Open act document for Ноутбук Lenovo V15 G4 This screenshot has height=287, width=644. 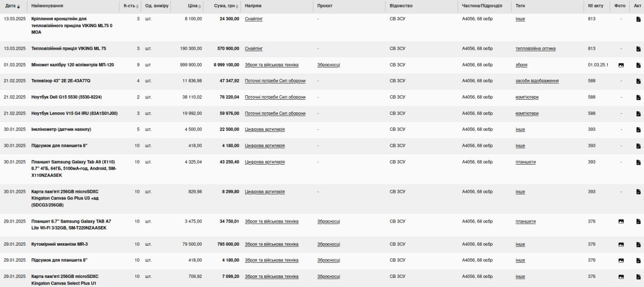pos(638,113)
